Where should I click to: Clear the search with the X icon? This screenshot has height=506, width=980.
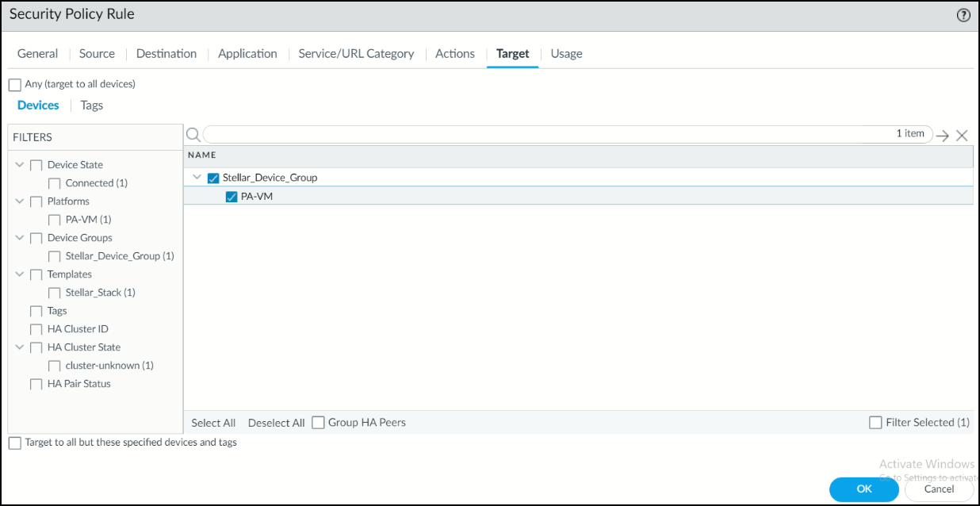[962, 136]
